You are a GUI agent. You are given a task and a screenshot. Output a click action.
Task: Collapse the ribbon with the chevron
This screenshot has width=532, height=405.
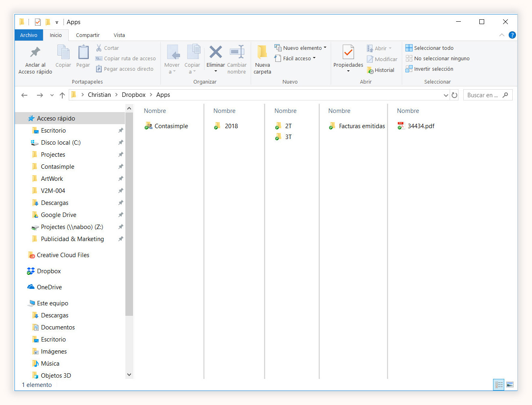501,35
